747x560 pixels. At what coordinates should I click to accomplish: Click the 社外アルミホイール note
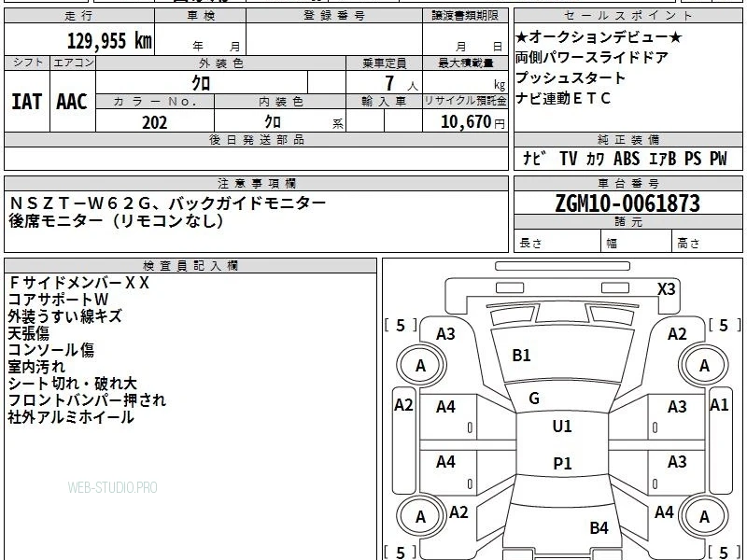point(72,417)
